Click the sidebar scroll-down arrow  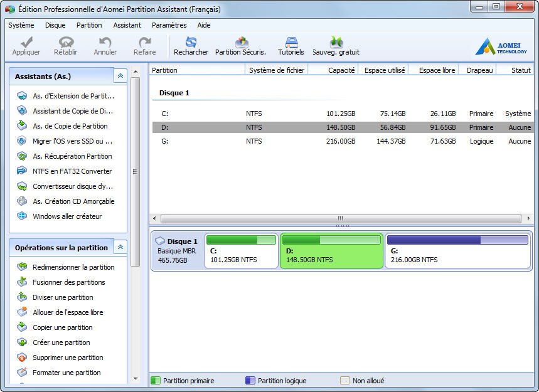(136, 379)
